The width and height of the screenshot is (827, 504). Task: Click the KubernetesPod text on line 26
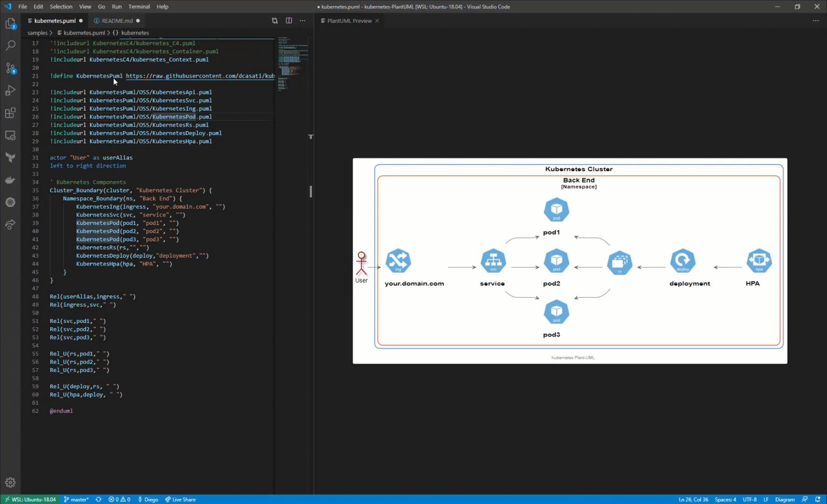point(174,117)
